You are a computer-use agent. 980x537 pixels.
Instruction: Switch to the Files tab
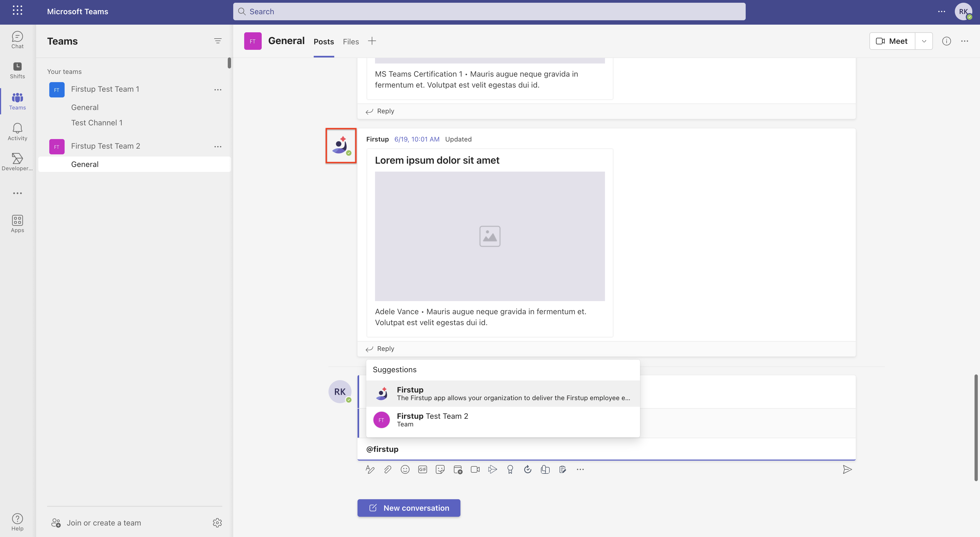(x=351, y=41)
